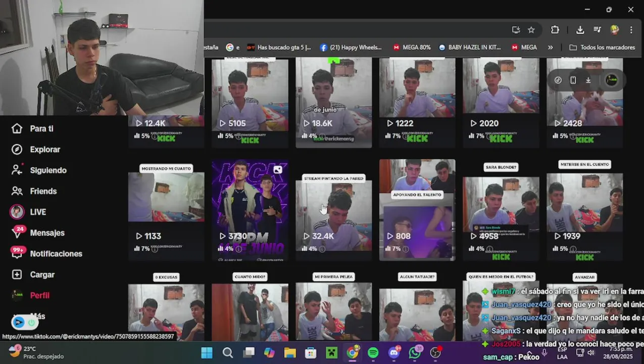Open Chrome three-dot menu
The image size is (644, 364).
click(631, 30)
